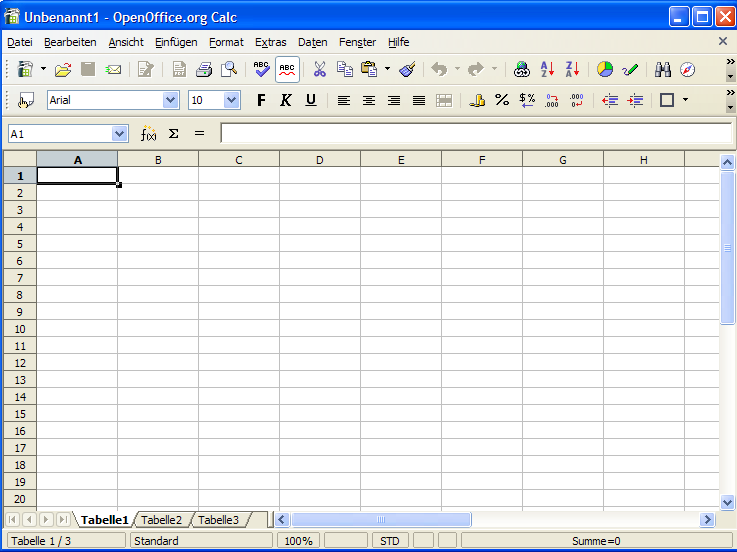Click the Undo arrow icon
737x552 pixels.
439,70
